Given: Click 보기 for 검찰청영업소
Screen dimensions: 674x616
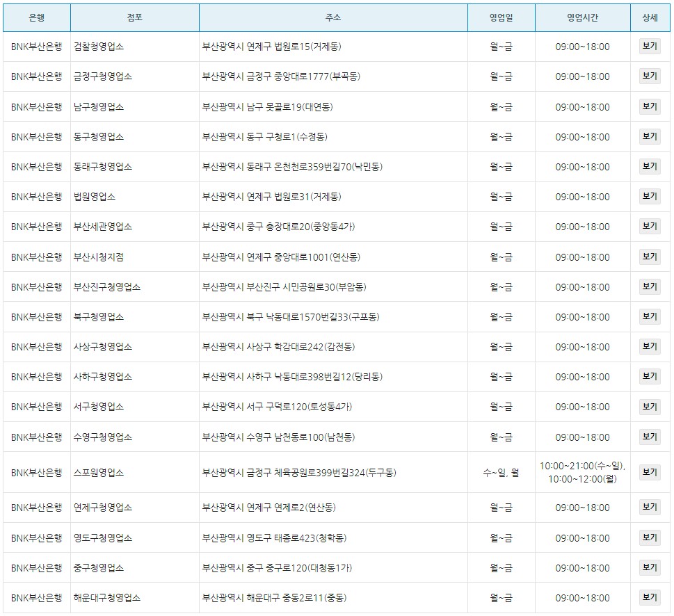Looking at the screenshot, I should 651,47.
